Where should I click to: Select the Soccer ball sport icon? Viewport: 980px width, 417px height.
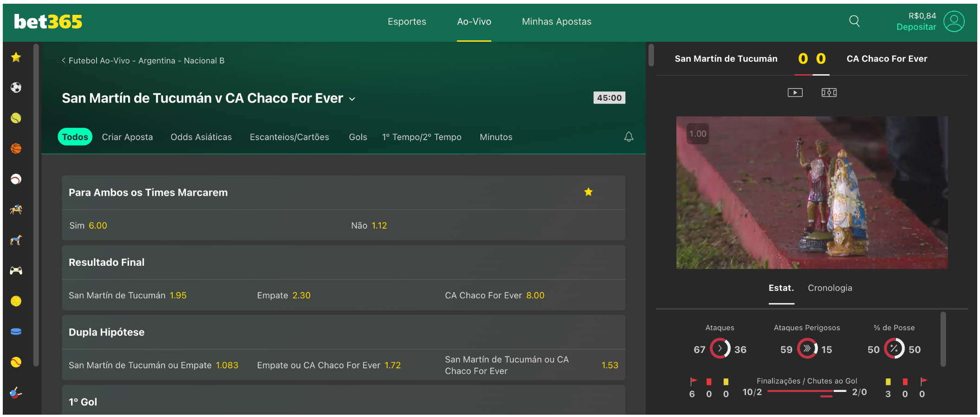(x=16, y=87)
